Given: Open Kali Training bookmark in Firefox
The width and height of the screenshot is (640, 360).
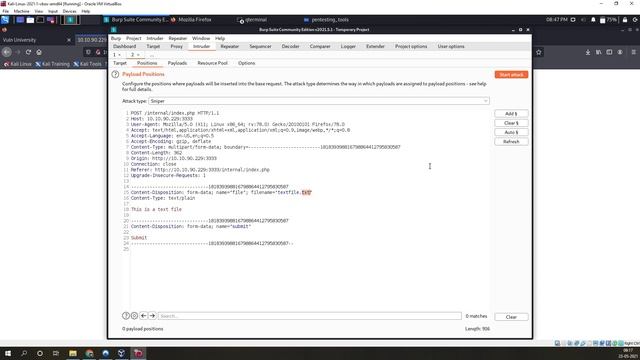Looking at the screenshot, I should [x=53, y=64].
